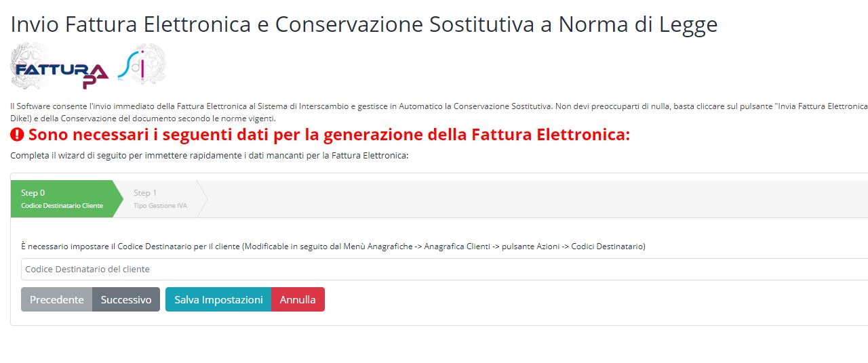The height and width of the screenshot is (363, 868).
Task: Click the SdI Sistema di Interscambio logo
Action: click(x=141, y=65)
